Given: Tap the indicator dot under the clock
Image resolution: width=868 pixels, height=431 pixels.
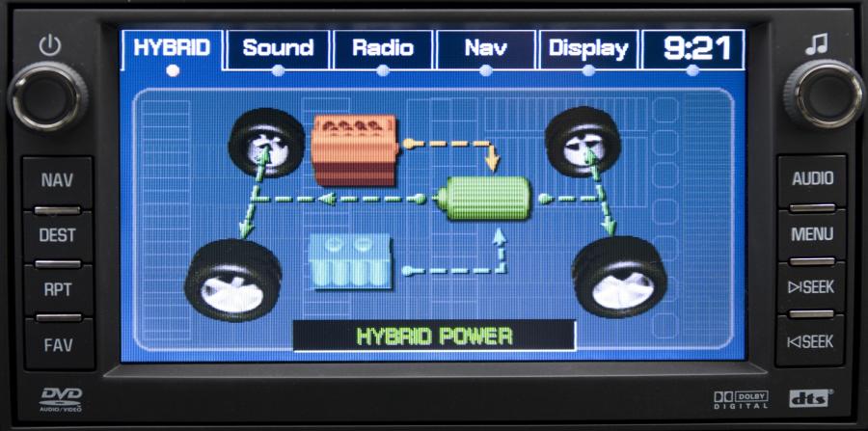Looking at the screenshot, I should (692, 70).
